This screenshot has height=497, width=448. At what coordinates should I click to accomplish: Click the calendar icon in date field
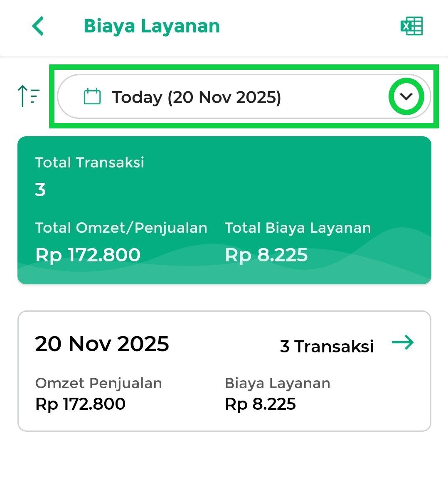[x=92, y=97]
